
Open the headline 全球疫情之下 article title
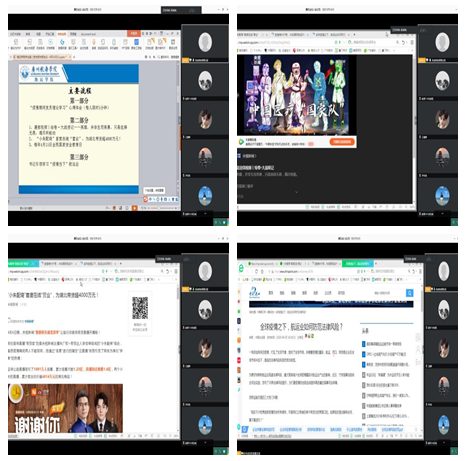pyautogui.click(x=301, y=327)
